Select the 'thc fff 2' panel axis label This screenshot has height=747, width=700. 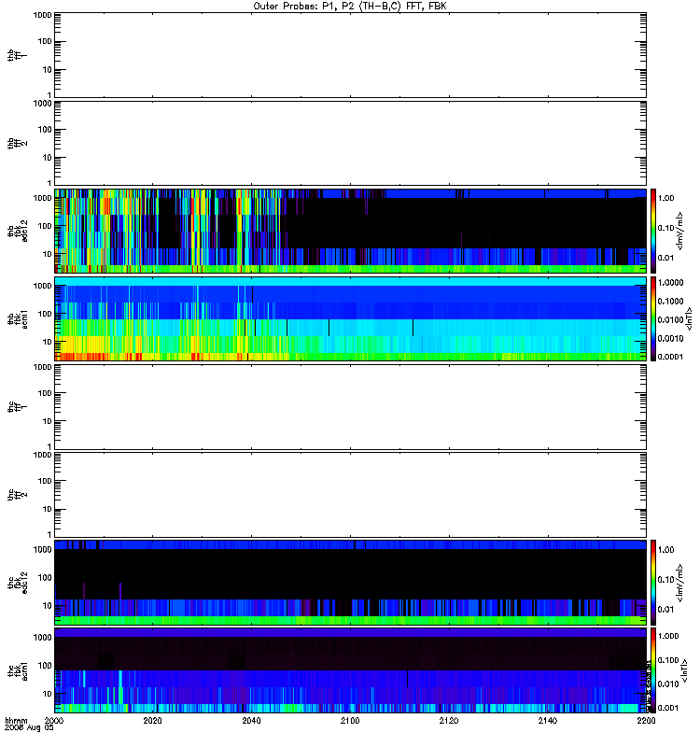pyautogui.click(x=17, y=495)
